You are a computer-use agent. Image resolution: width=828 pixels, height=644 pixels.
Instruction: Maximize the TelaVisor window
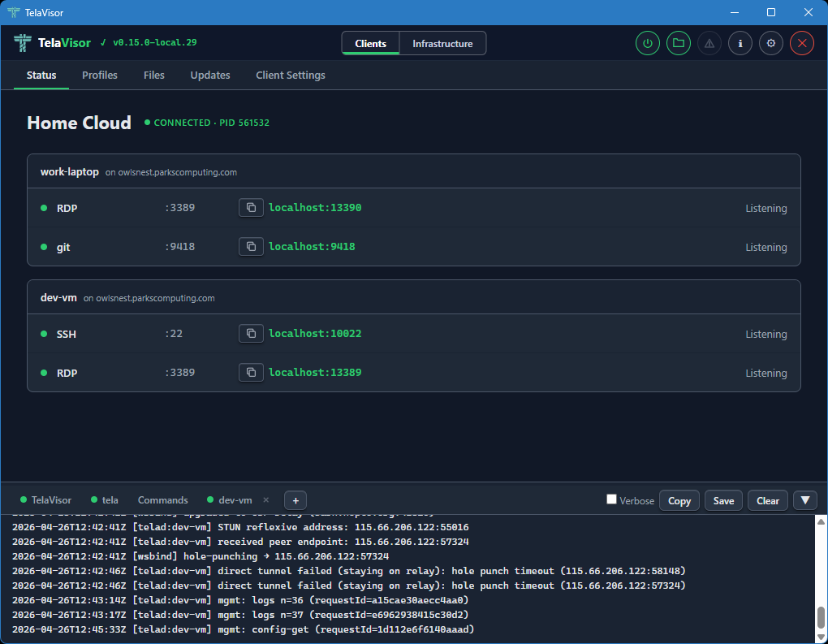771,12
